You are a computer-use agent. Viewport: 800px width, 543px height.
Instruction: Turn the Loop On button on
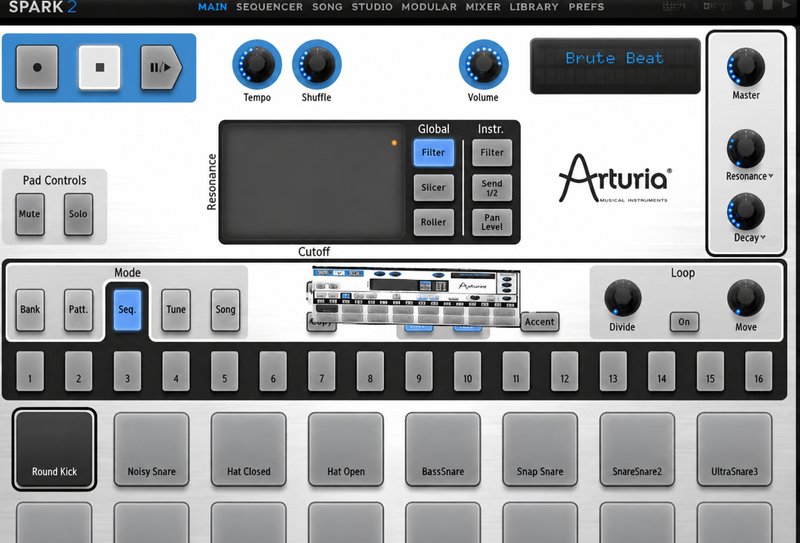684,322
